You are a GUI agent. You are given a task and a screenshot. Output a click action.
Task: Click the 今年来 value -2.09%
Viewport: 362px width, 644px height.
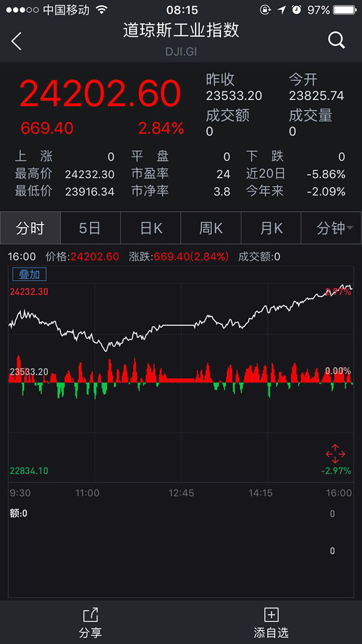326,191
